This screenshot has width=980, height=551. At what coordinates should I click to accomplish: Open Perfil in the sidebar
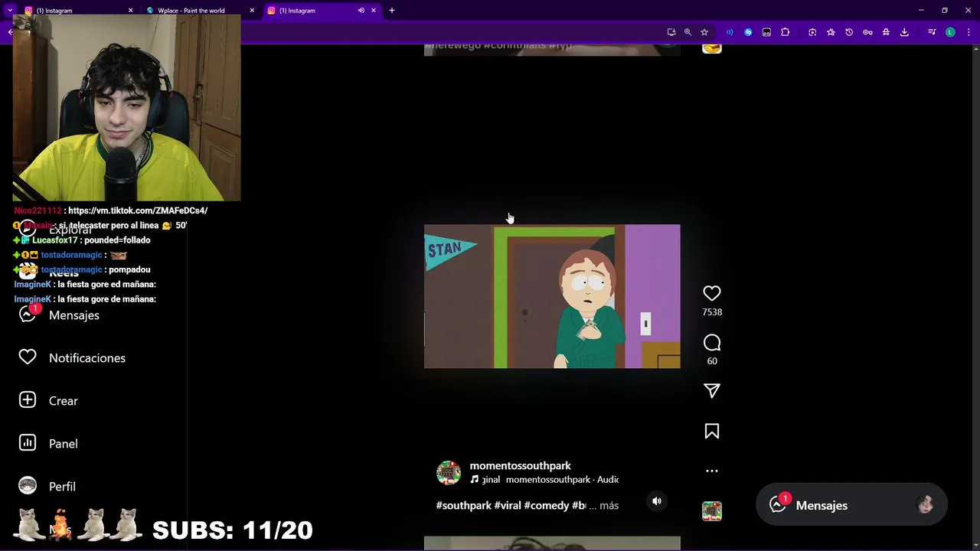(62, 487)
